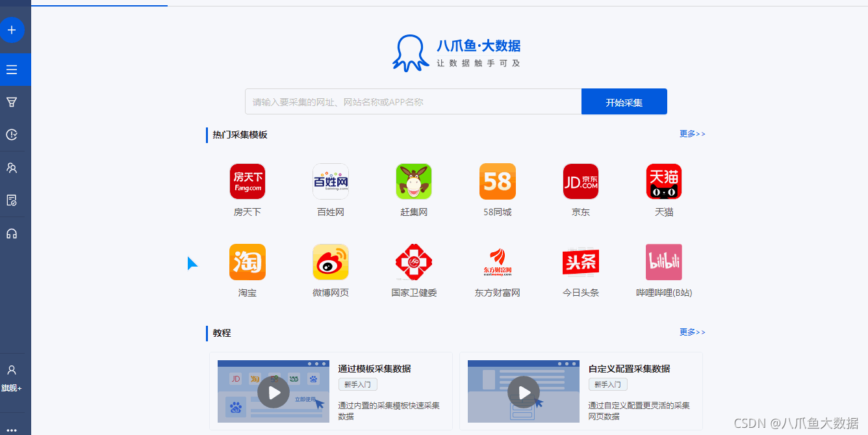Open the team users sidebar icon

12,168
